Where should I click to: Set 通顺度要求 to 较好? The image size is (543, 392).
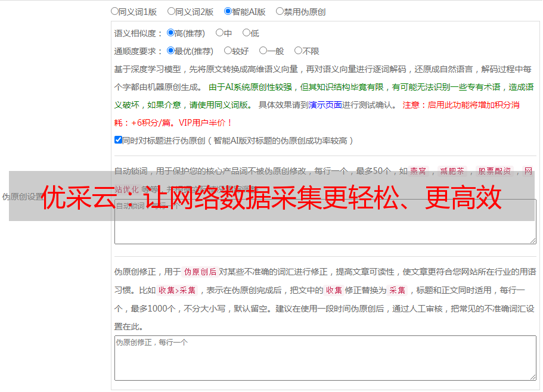point(228,51)
